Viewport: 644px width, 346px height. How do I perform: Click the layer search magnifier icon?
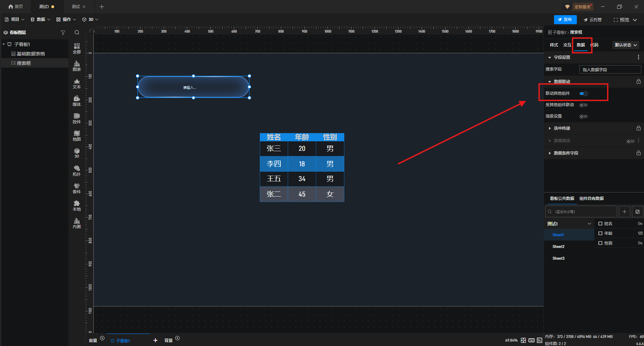point(77,33)
